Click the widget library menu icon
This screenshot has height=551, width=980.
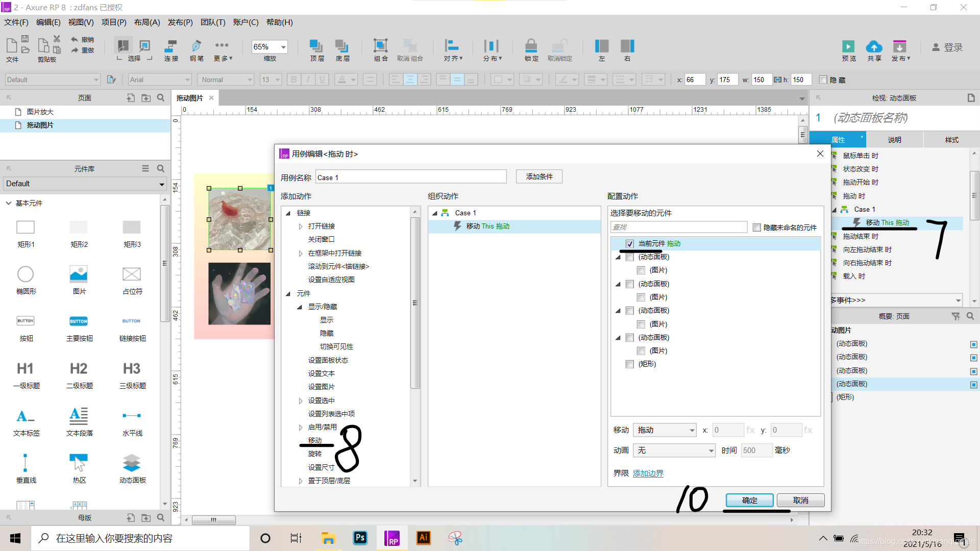pos(145,168)
